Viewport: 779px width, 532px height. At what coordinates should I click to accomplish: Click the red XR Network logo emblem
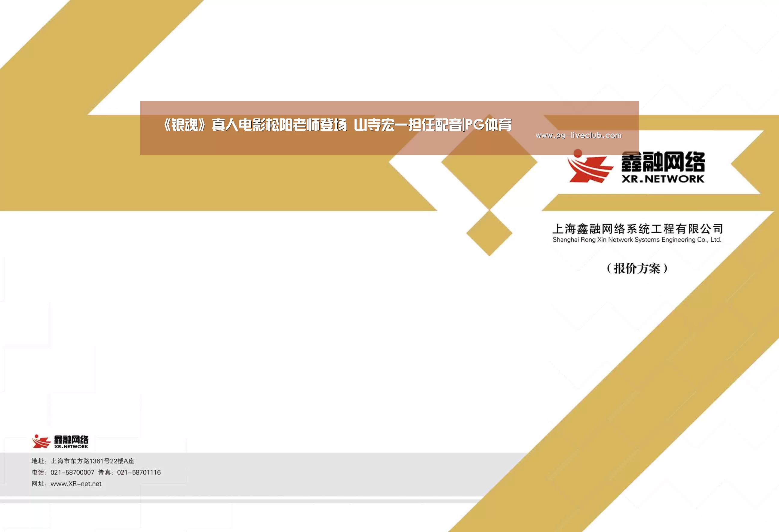click(x=591, y=166)
